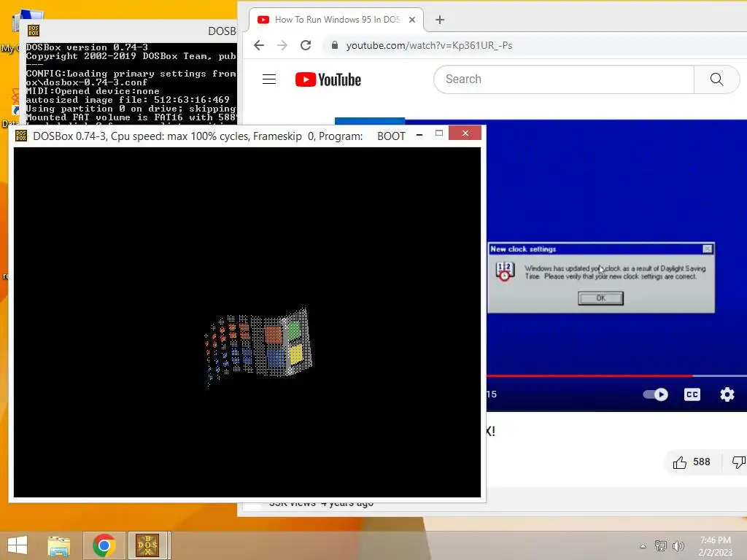Image resolution: width=747 pixels, height=560 pixels.
Task: Open the Windows Start button on the taskbar
Action: 18,545
